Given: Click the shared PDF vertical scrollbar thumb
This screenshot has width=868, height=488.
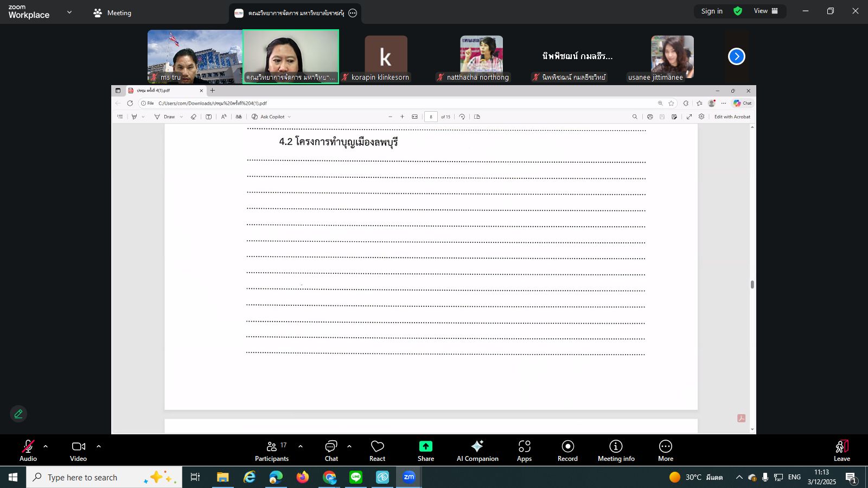Looking at the screenshot, I should point(752,285).
